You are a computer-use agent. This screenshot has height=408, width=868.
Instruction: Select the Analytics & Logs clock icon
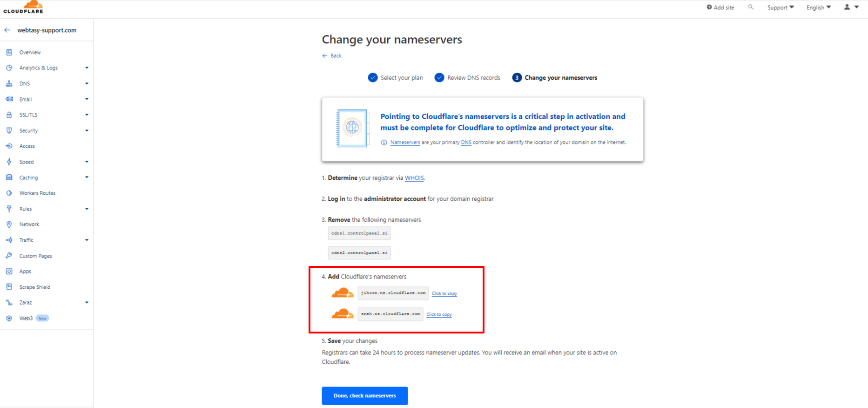click(x=9, y=68)
